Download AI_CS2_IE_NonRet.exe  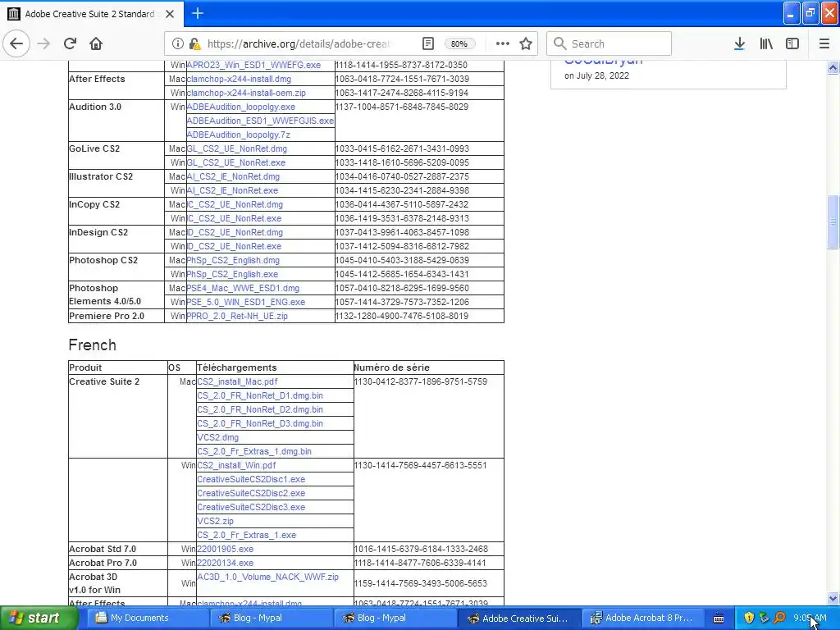pyautogui.click(x=232, y=190)
